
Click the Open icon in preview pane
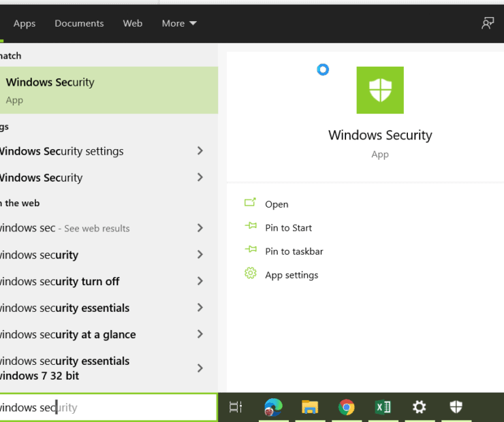click(x=250, y=202)
